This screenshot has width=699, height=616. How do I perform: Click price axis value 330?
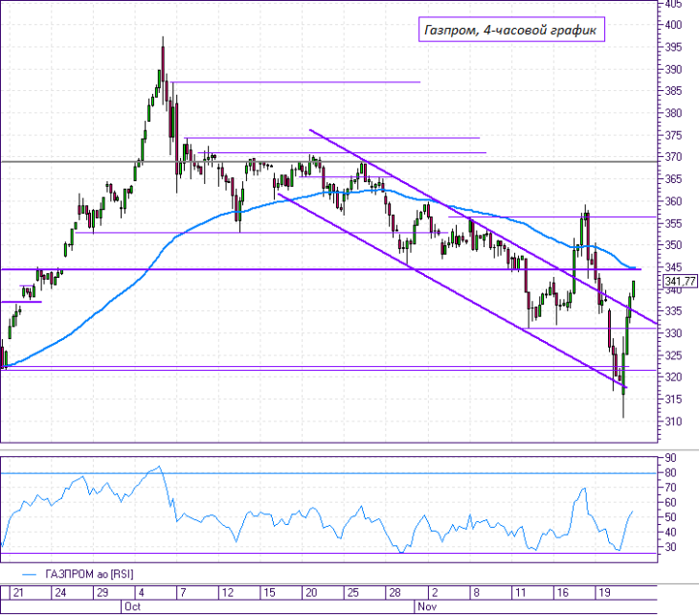[673, 333]
